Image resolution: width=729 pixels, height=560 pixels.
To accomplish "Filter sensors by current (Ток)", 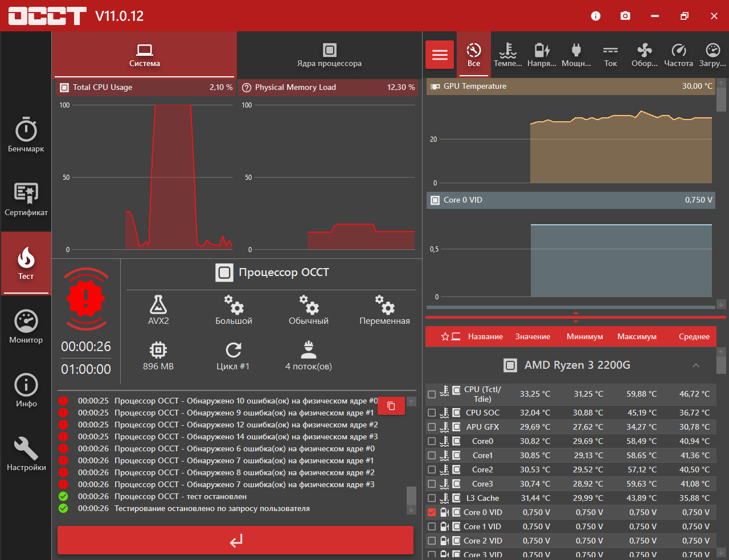I will (x=611, y=55).
